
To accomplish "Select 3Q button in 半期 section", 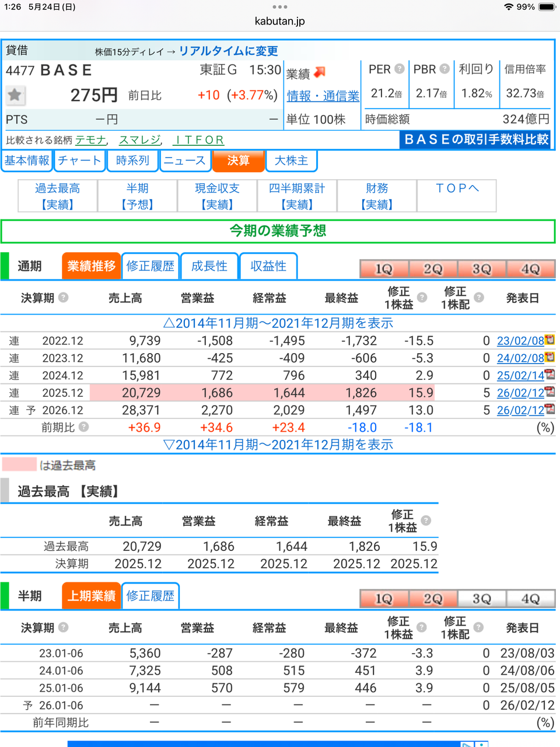I will [x=482, y=599].
